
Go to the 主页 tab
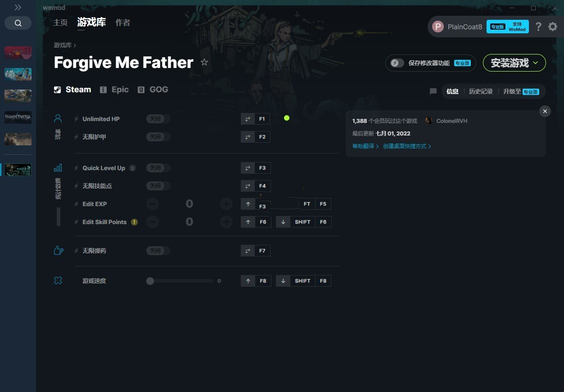tap(60, 23)
